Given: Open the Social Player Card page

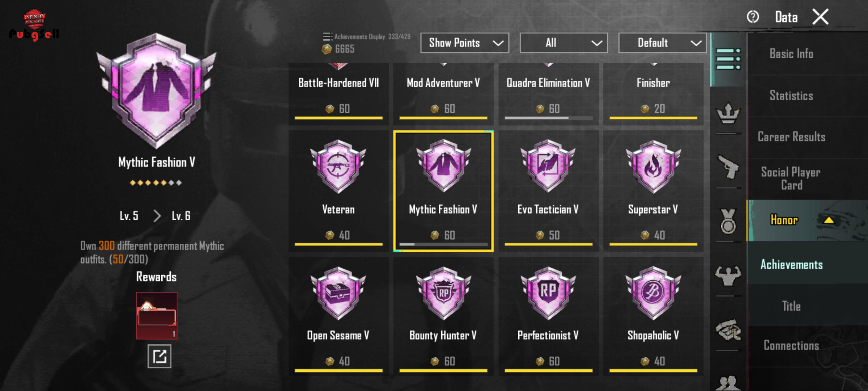Looking at the screenshot, I should [x=791, y=178].
